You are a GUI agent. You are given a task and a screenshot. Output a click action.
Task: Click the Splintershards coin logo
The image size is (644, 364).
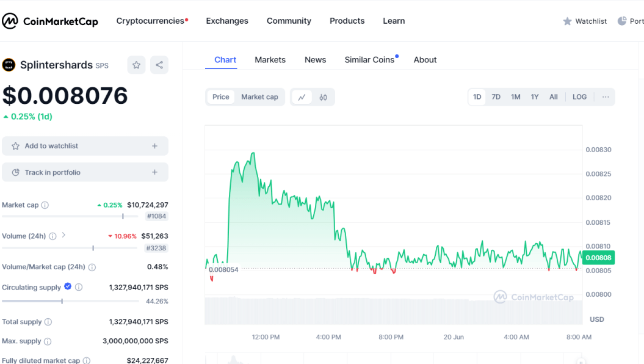pyautogui.click(x=9, y=65)
